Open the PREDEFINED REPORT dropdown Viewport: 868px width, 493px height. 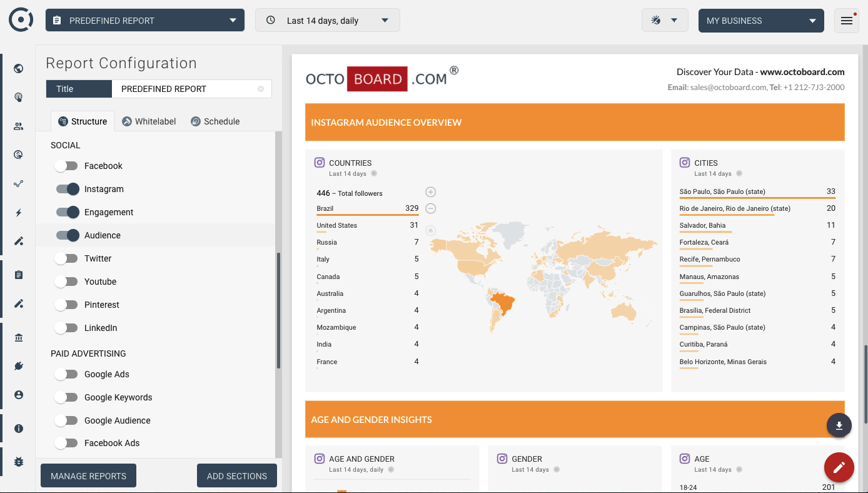tap(145, 21)
